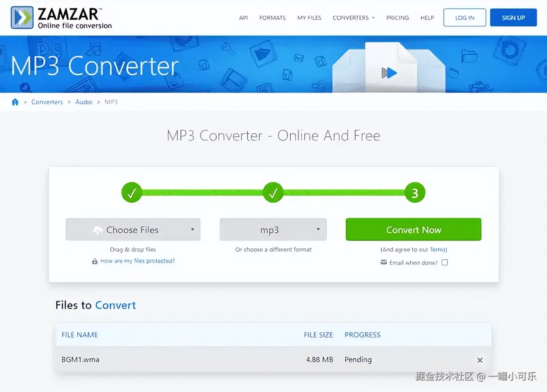Click the MP3 breadcrumb entry
This screenshot has height=392, width=547.
pyautogui.click(x=111, y=102)
